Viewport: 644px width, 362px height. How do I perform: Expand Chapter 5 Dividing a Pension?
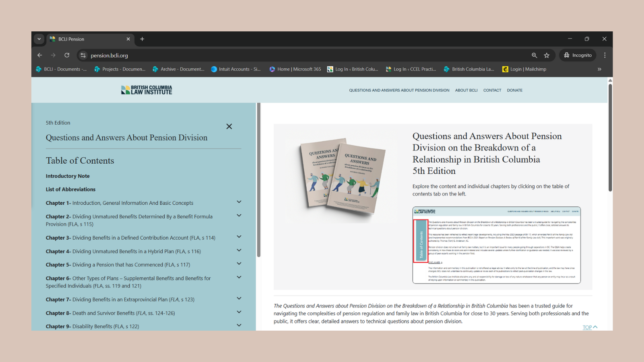239,264
